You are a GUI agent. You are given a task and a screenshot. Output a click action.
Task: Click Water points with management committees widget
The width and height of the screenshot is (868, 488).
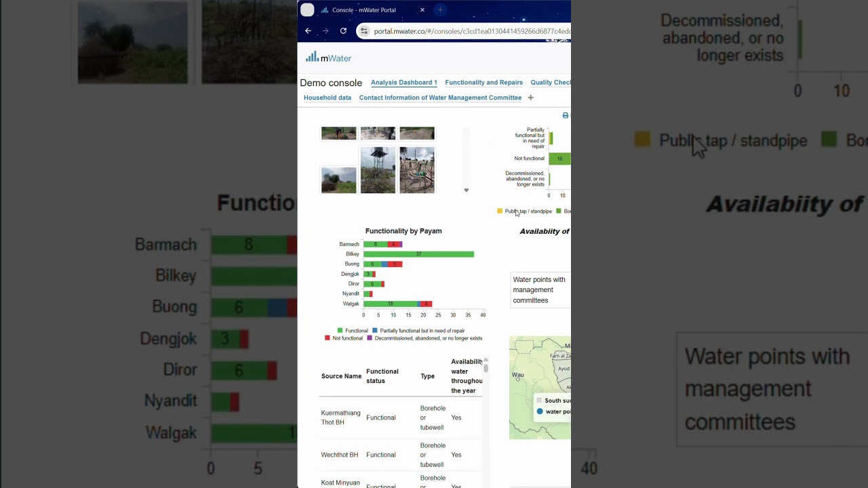click(540, 290)
